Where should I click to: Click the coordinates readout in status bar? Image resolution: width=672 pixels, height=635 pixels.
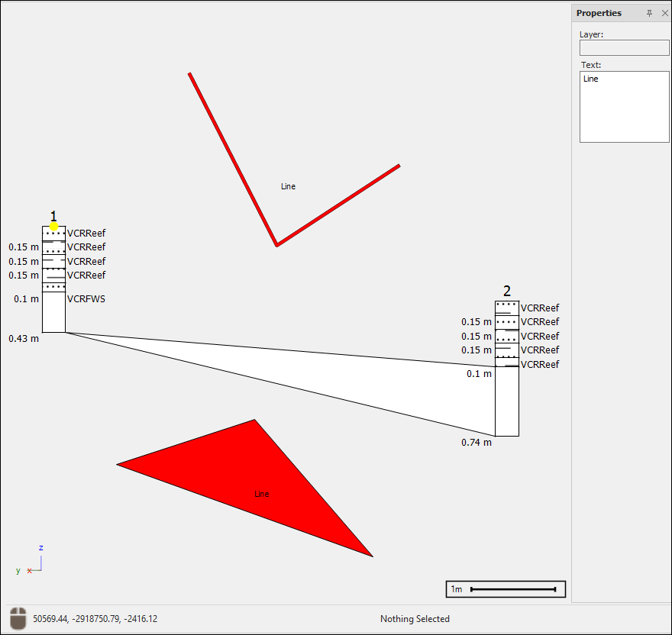[x=95, y=619]
